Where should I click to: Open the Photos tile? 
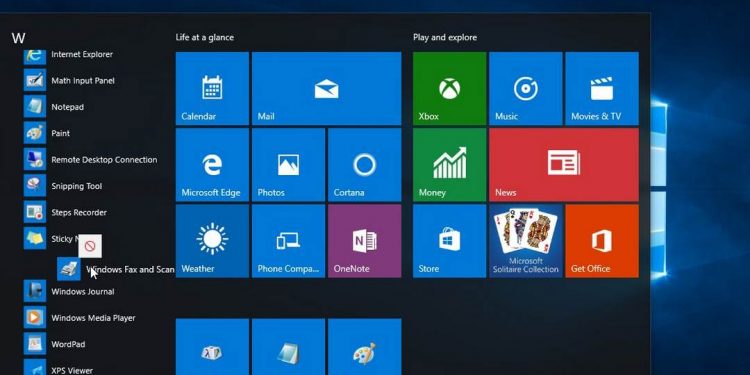pyautogui.click(x=288, y=165)
